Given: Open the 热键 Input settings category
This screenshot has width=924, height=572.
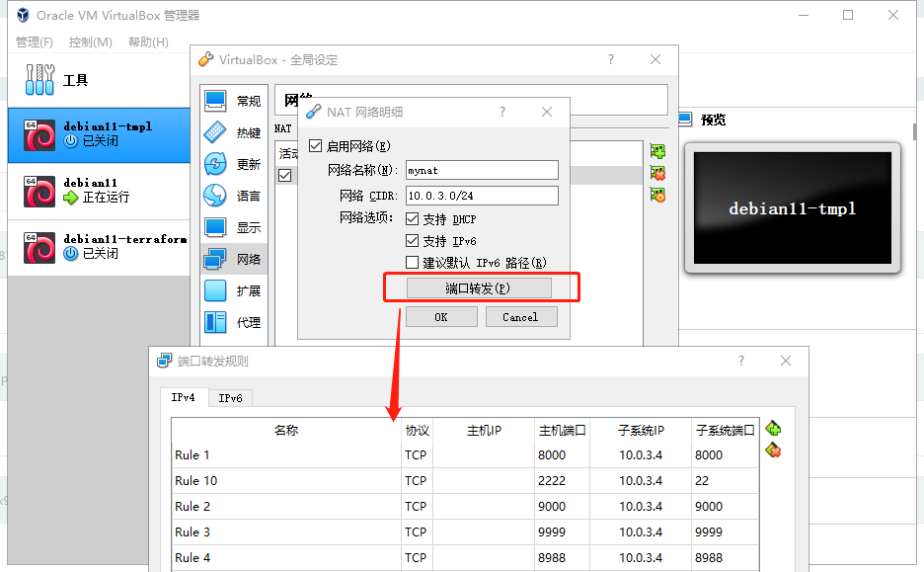Looking at the screenshot, I should (215, 132).
